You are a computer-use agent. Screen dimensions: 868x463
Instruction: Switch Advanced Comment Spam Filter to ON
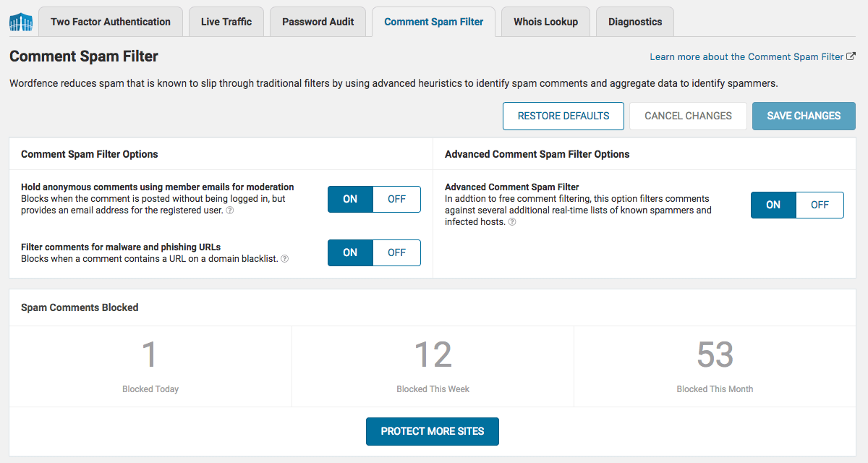(773, 205)
